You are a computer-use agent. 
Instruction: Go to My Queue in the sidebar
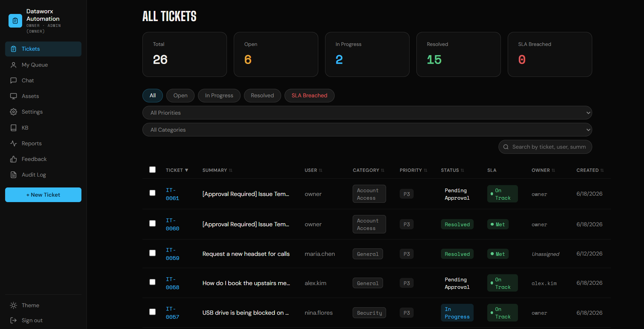point(43,65)
